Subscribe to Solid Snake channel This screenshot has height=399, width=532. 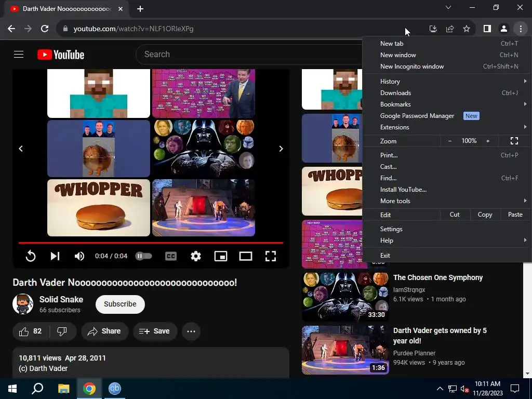coord(120,304)
